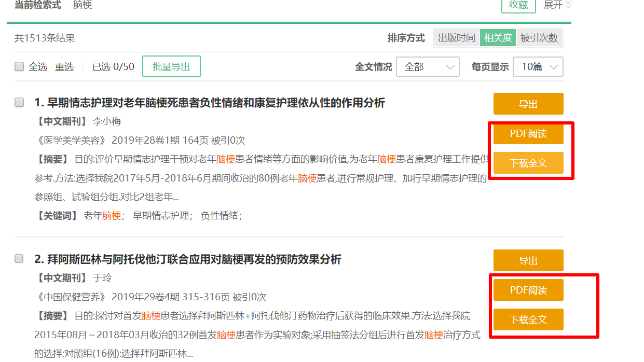Click 下载全文 for the second result
The image size is (644, 362).
[x=528, y=319]
